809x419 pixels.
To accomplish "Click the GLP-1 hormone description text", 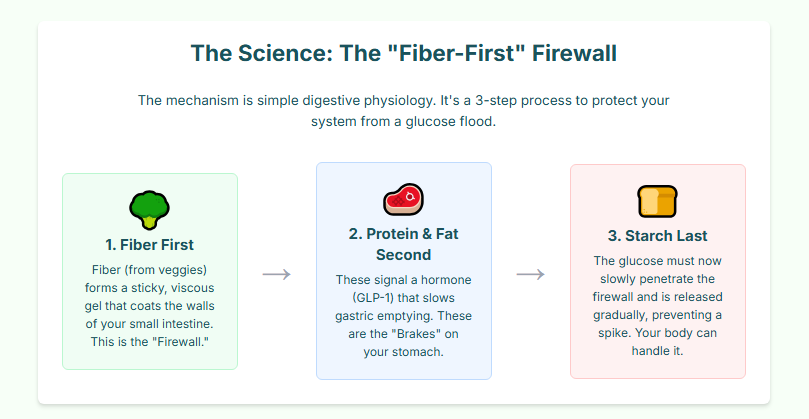I will (x=404, y=306).
